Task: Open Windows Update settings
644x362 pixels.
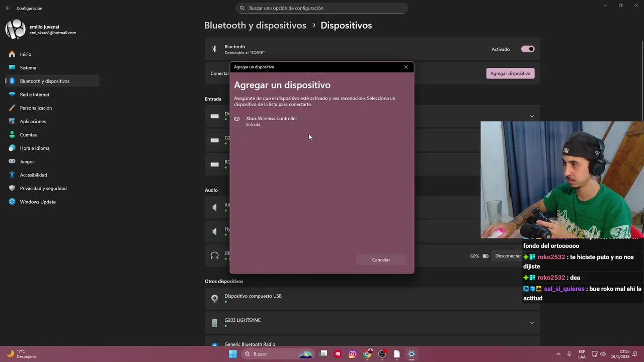Action: pyautogui.click(x=52, y=202)
